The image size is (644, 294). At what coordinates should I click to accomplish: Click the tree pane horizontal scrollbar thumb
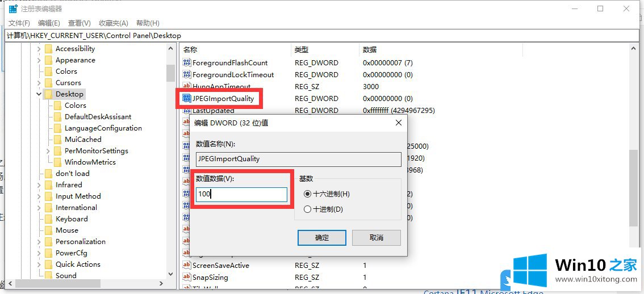click(x=58, y=284)
